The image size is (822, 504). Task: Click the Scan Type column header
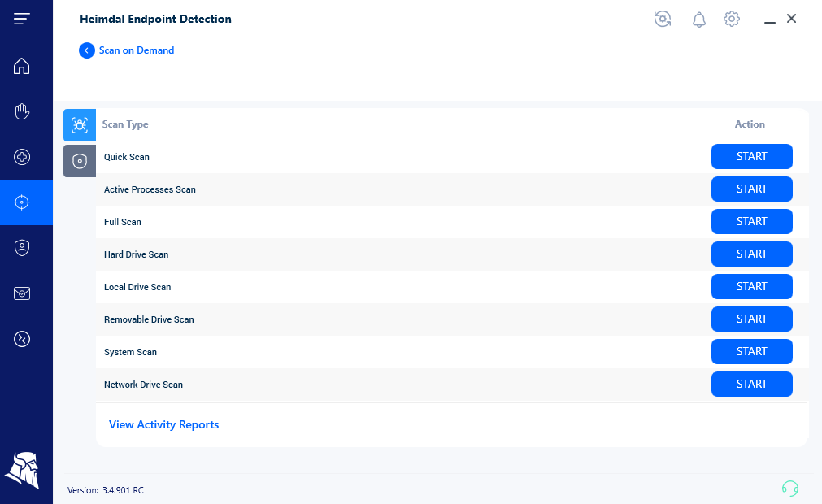tap(125, 124)
